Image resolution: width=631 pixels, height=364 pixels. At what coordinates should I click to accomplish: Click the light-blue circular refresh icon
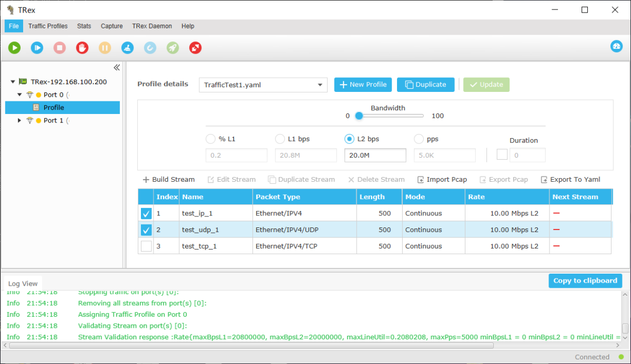click(x=150, y=48)
